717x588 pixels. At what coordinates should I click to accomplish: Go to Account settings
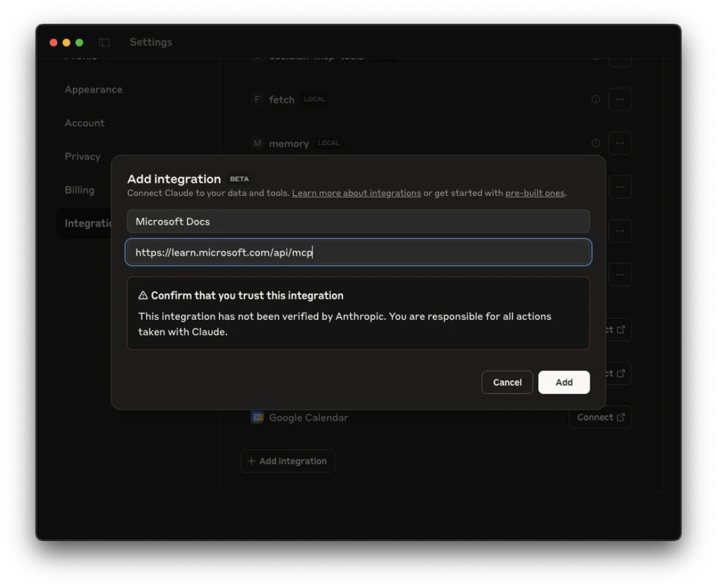(85, 123)
